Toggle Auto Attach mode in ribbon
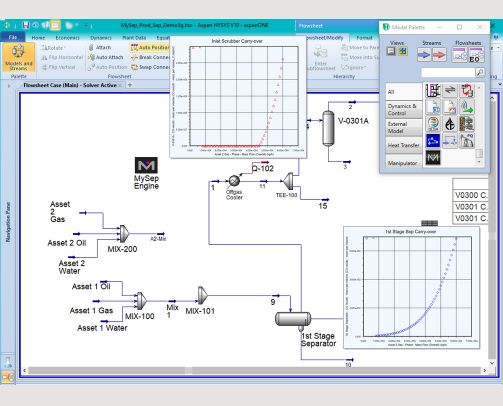 point(106,57)
